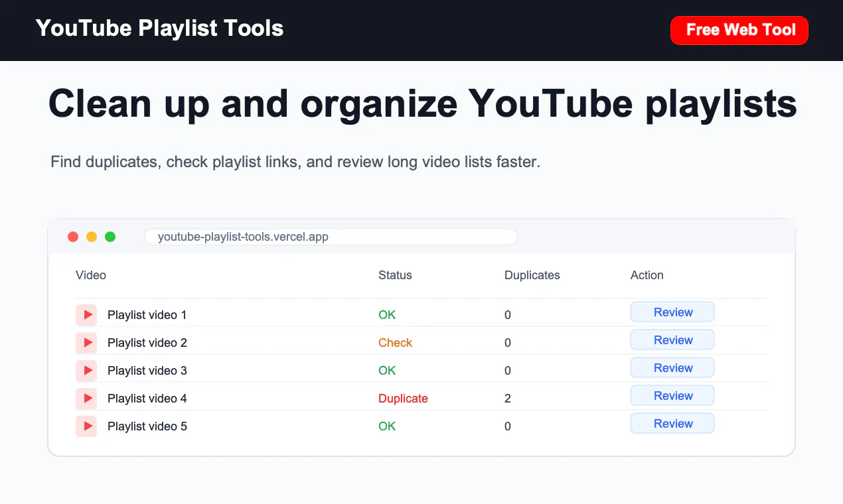Click the orange Check status
Screen dimensions: 843x504
click(396, 343)
